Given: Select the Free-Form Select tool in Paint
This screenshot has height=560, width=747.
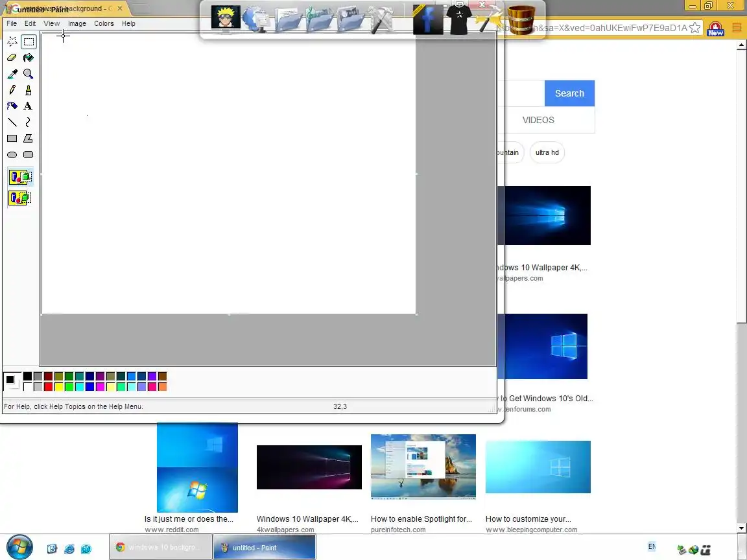Looking at the screenshot, I should pyautogui.click(x=12, y=41).
